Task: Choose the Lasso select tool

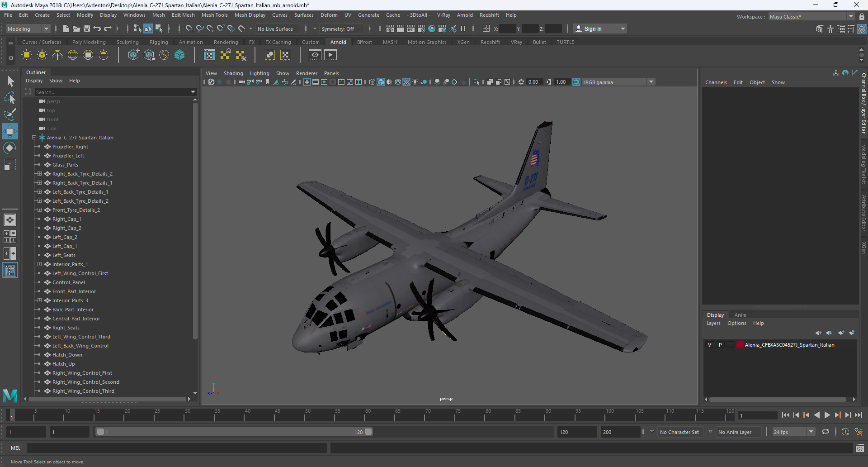Action: coord(10,98)
